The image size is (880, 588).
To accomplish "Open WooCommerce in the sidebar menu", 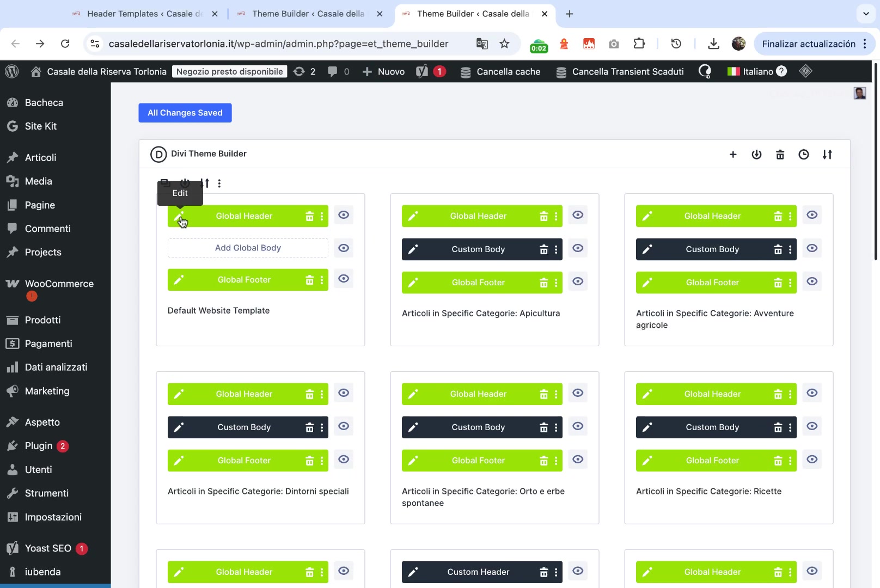I will [x=59, y=284].
